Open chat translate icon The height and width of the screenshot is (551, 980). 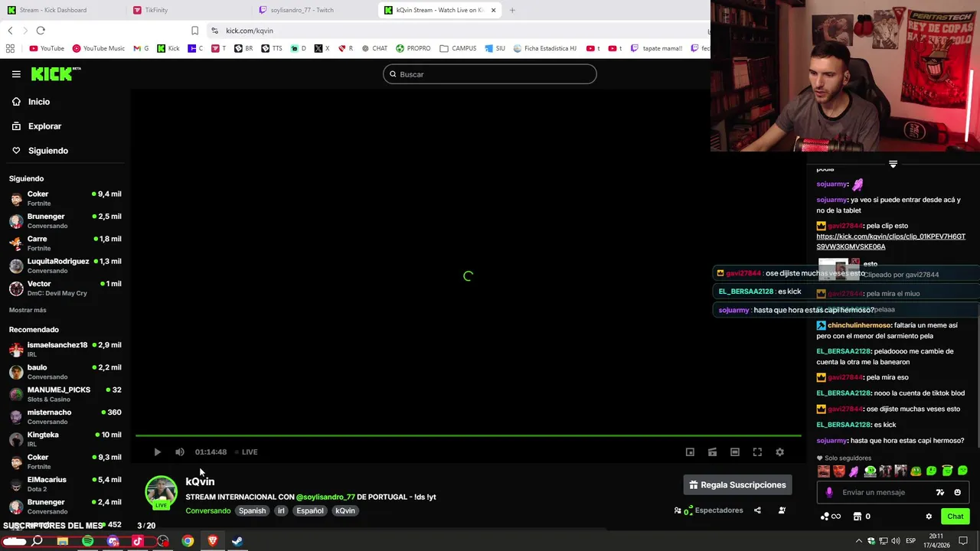pos(940,493)
